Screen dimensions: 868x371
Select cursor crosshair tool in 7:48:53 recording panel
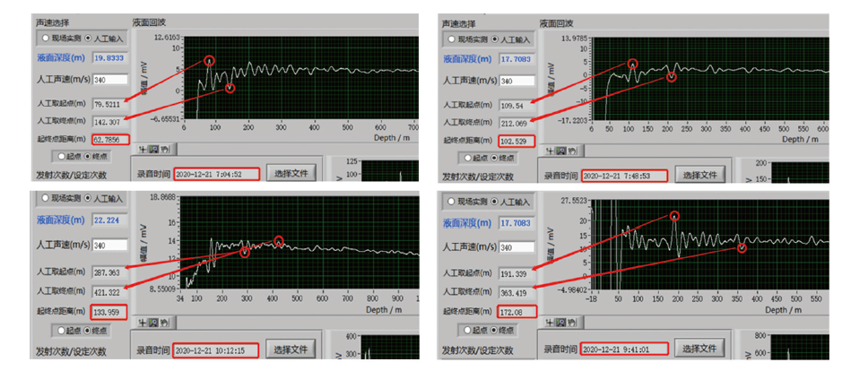click(549, 151)
